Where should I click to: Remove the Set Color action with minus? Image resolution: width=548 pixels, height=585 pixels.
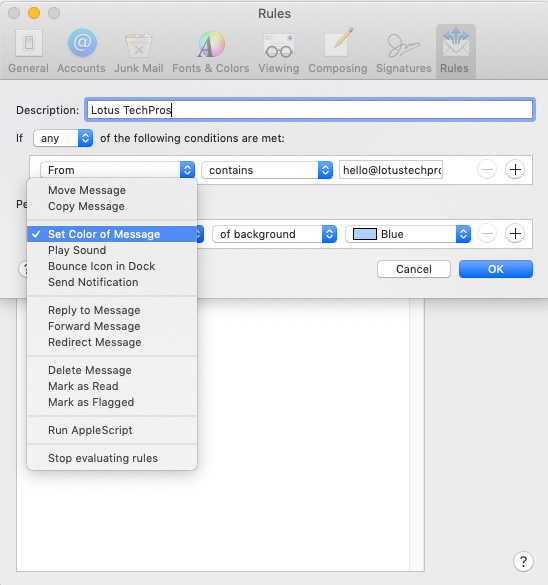pos(487,234)
